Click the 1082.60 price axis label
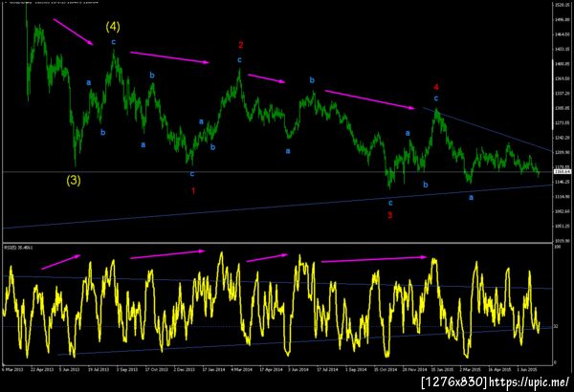Viewport: 574px width, 392px height. pyautogui.click(x=563, y=211)
